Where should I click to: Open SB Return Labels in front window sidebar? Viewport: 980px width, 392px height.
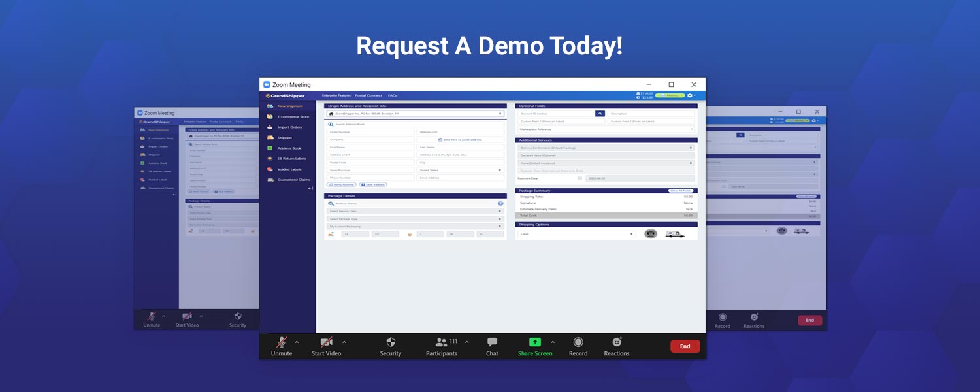286,159
